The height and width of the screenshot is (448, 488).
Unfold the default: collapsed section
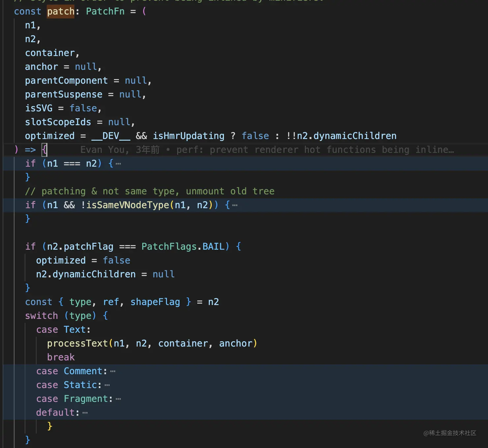click(x=85, y=413)
